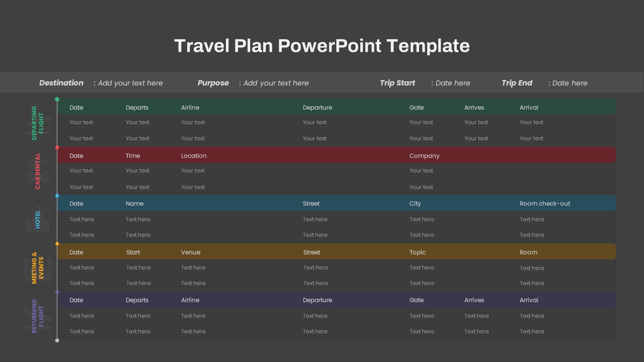
Task: Click the purple timeline dot for Returning Flight
Action: point(57,292)
